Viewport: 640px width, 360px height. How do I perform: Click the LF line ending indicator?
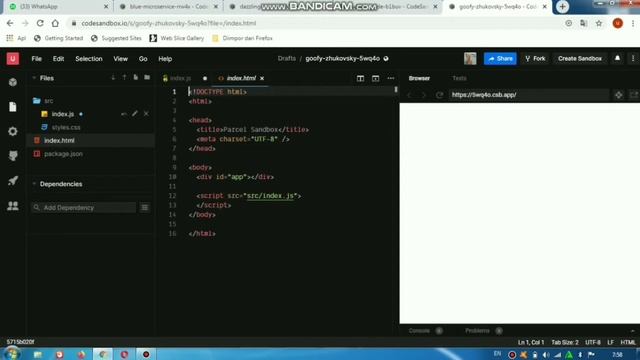click(x=610, y=342)
